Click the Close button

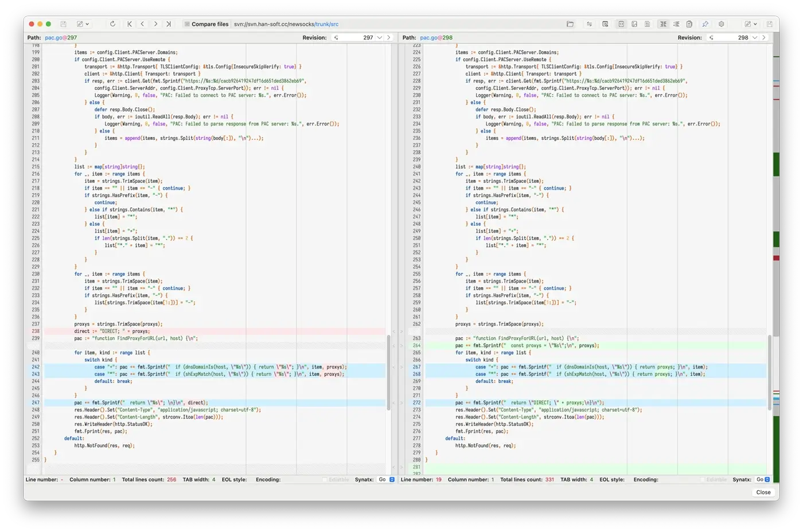point(763,492)
